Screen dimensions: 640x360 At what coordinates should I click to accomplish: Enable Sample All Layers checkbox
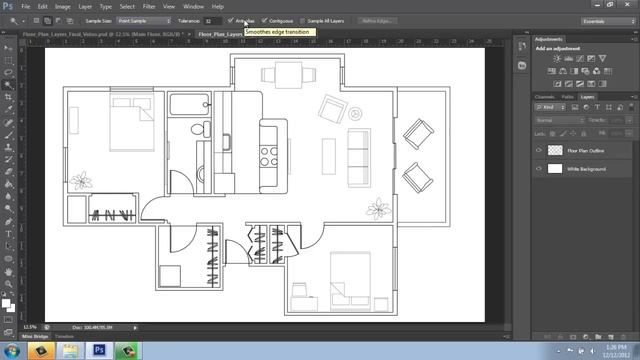(302, 20)
